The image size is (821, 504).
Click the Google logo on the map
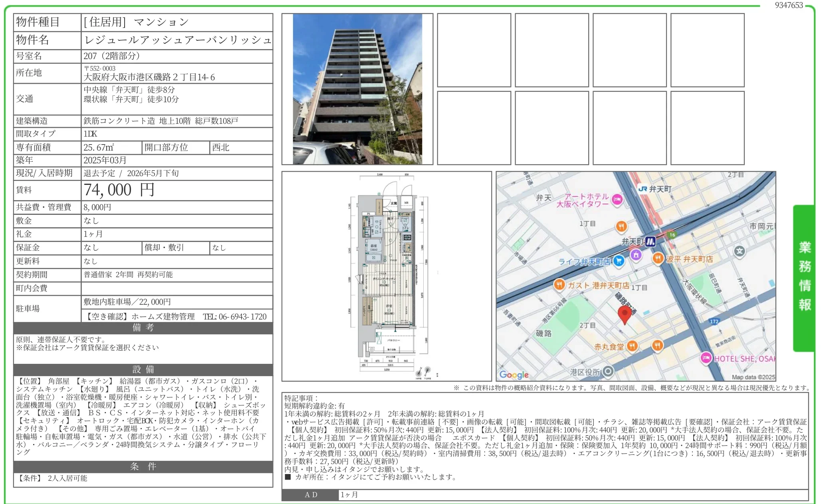514,375
